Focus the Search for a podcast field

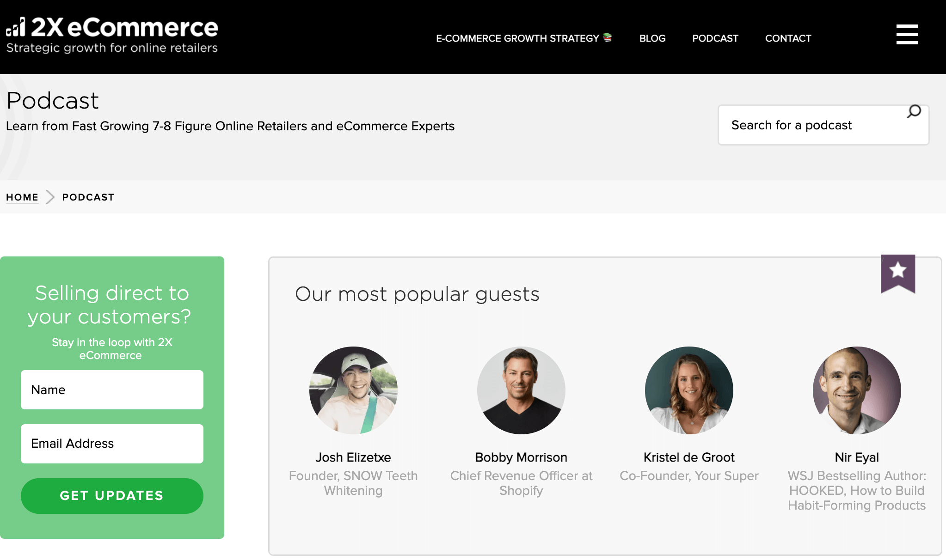(823, 125)
